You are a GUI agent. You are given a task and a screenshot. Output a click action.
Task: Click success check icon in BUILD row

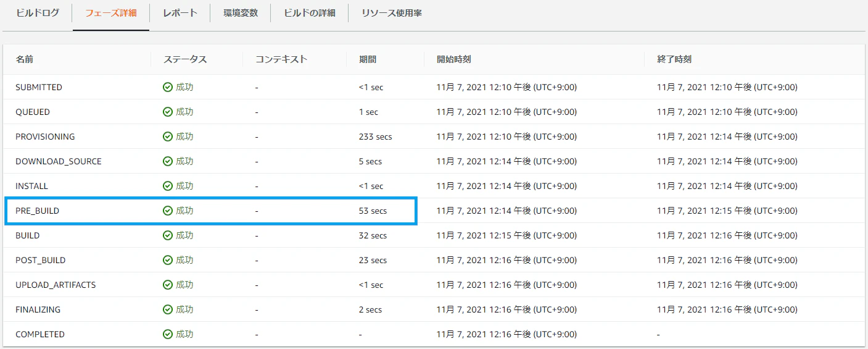click(168, 235)
